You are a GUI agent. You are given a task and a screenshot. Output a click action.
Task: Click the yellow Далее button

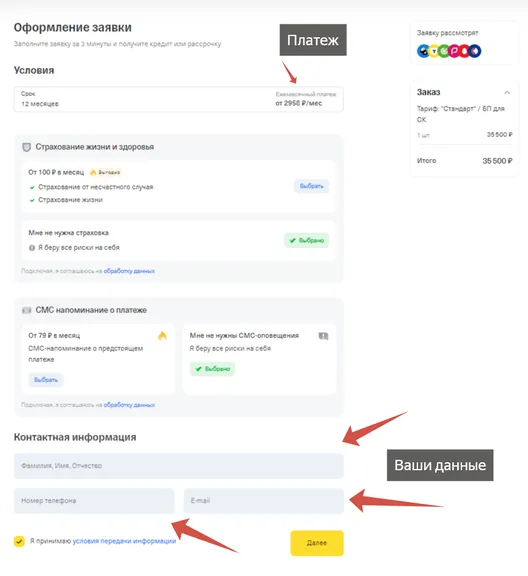pos(317,543)
